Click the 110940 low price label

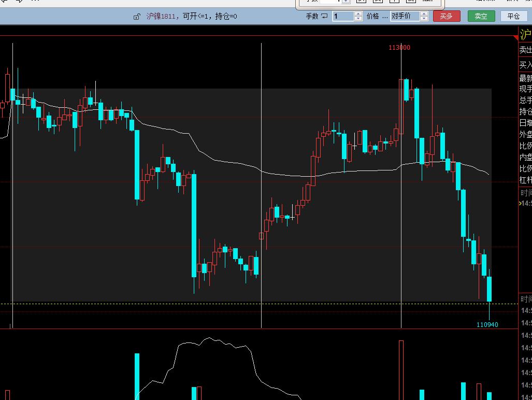pyautogui.click(x=487, y=325)
